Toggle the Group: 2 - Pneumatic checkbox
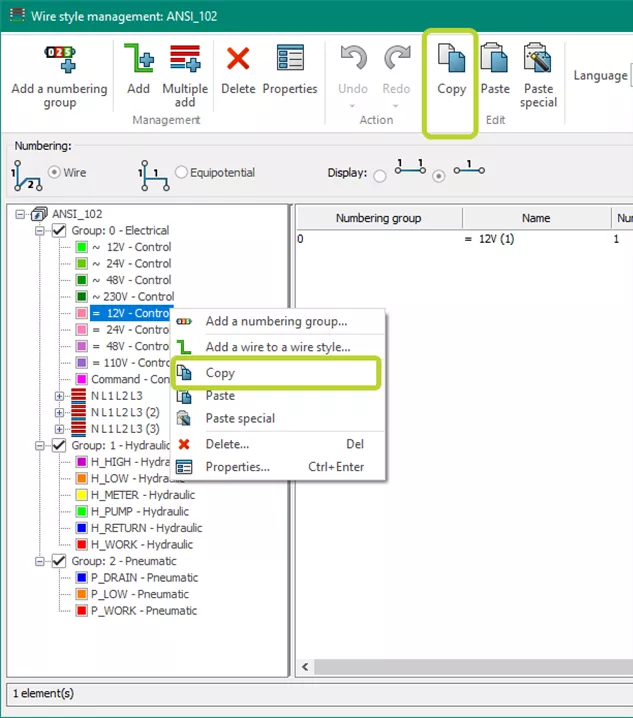Viewport: 633px width, 718px height. [x=59, y=561]
